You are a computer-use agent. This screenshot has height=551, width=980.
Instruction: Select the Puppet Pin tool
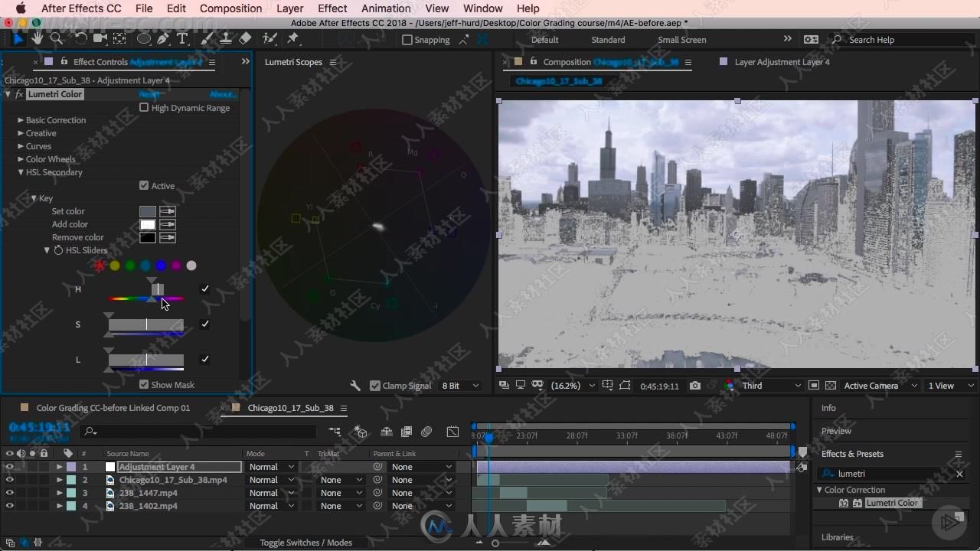(x=293, y=38)
